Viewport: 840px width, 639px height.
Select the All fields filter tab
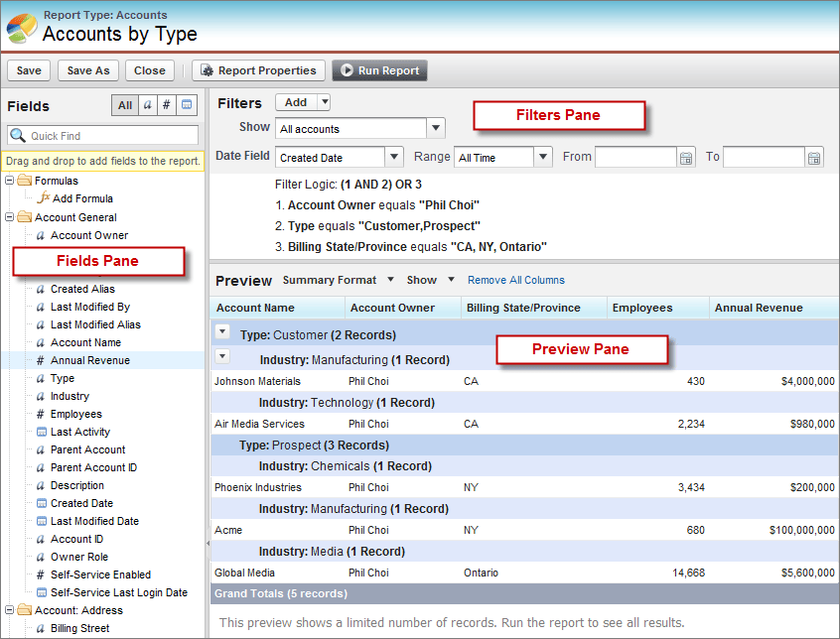pos(126,105)
